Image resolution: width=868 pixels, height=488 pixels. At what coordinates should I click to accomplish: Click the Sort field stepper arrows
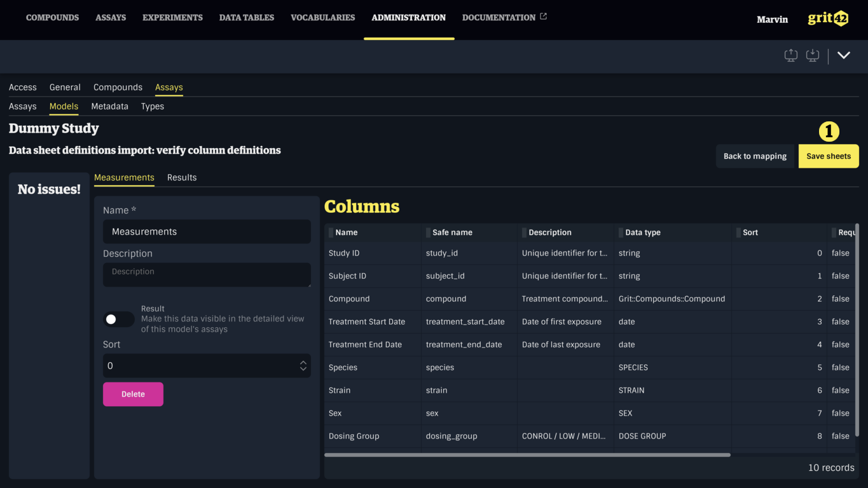(x=303, y=365)
